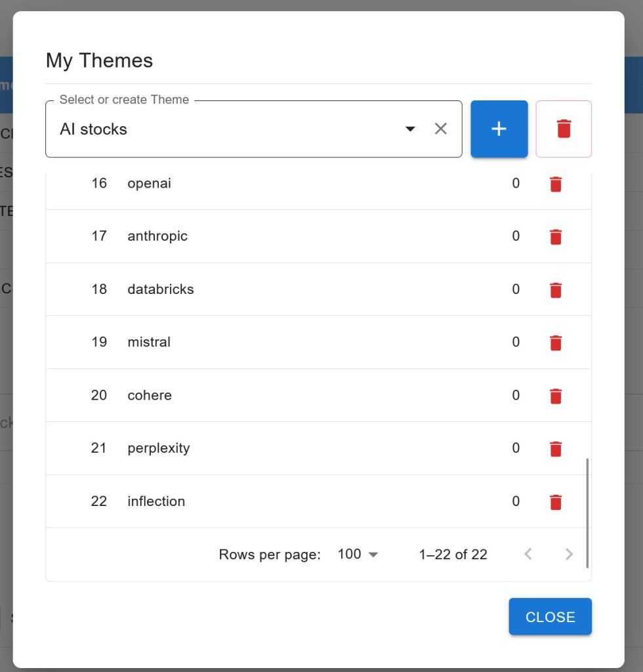Delete the anthropic row
This screenshot has height=672, width=643.
(555, 237)
